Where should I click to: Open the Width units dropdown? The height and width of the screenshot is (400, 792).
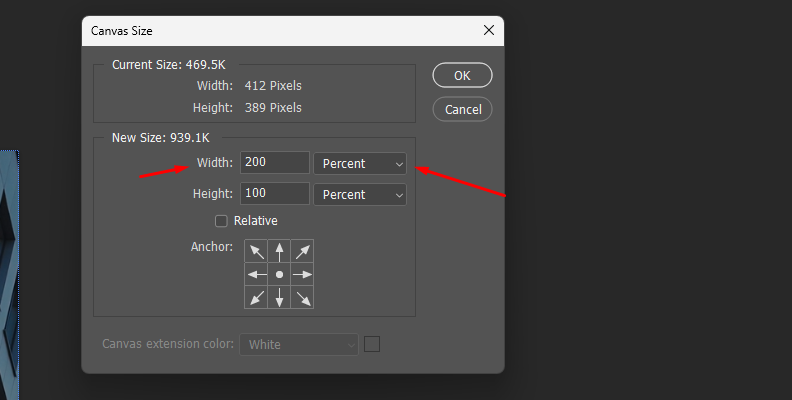[360, 163]
